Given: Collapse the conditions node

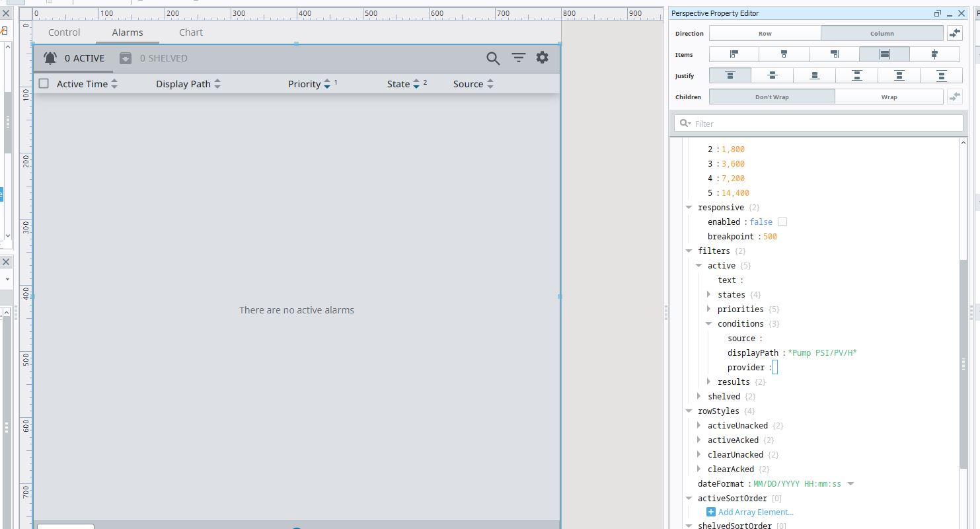Looking at the screenshot, I should coord(708,323).
